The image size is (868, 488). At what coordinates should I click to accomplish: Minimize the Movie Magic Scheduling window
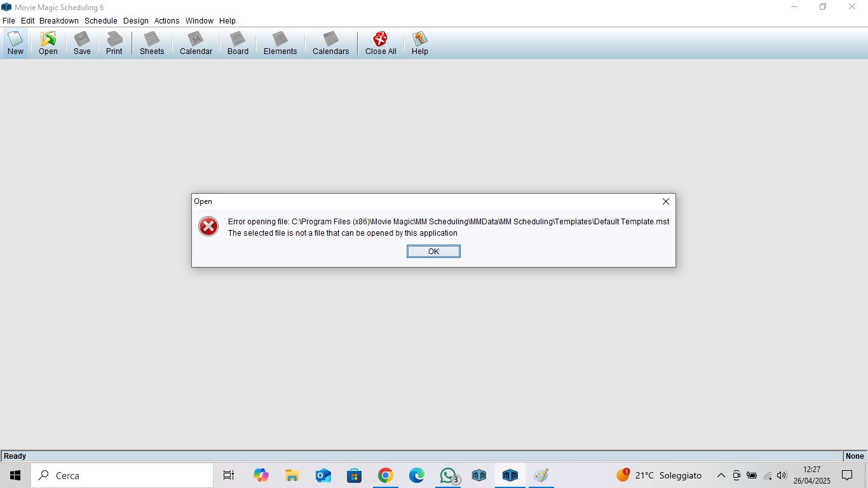click(x=794, y=7)
